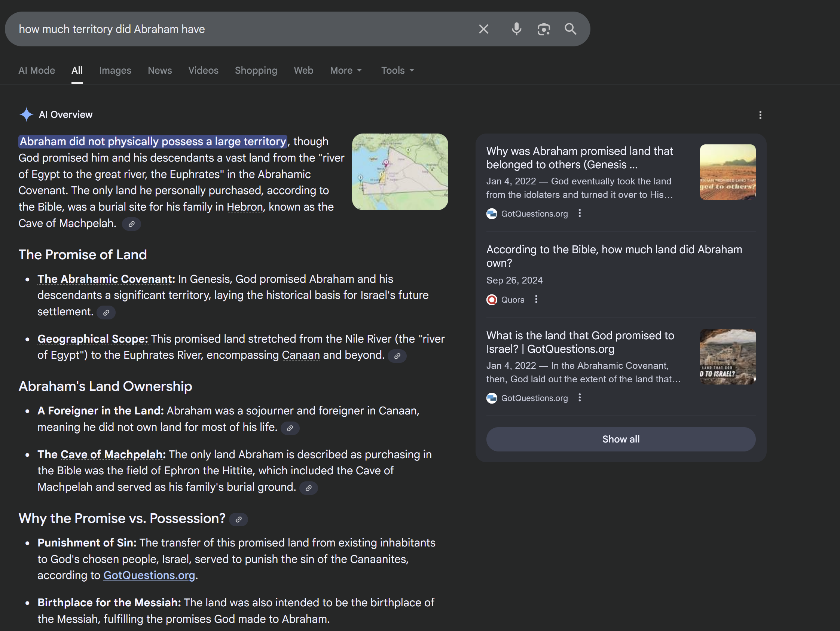Open Google Lens image search icon

(543, 29)
